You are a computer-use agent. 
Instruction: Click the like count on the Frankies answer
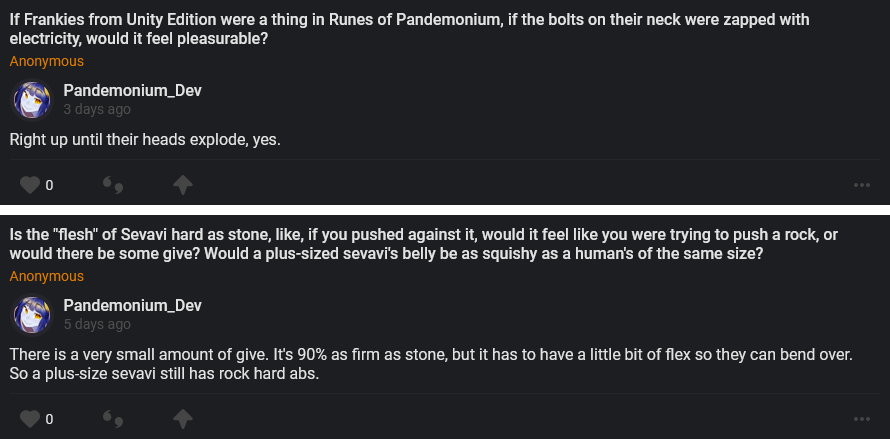click(49, 185)
